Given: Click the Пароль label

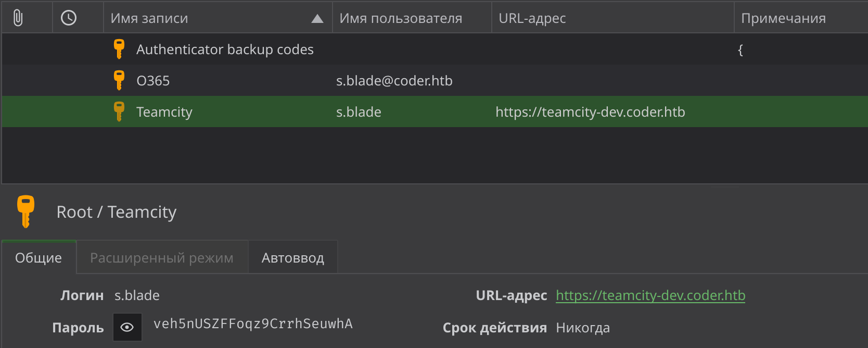Looking at the screenshot, I should pos(78,328).
